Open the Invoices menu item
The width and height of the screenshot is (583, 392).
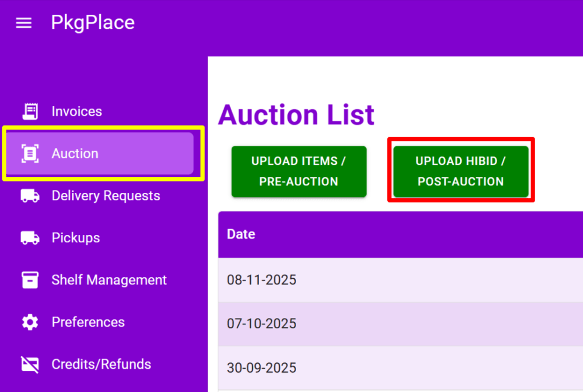click(77, 112)
